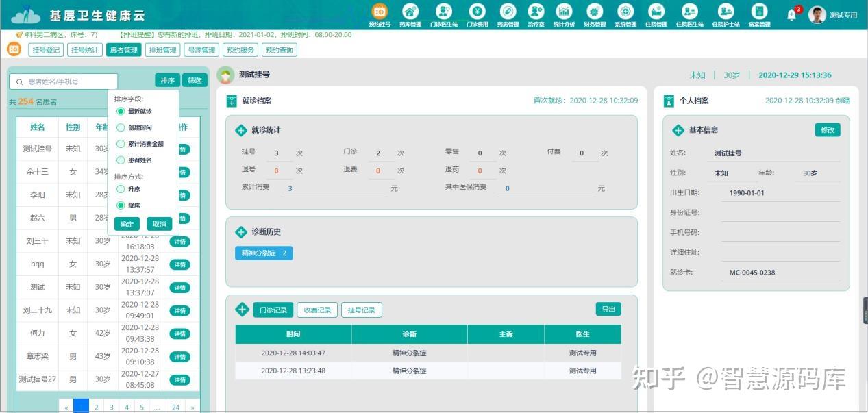Open the 财务管理 (finance management) icon
The height and width of the screenshot is (413, 868).
(x=595, y=12)
